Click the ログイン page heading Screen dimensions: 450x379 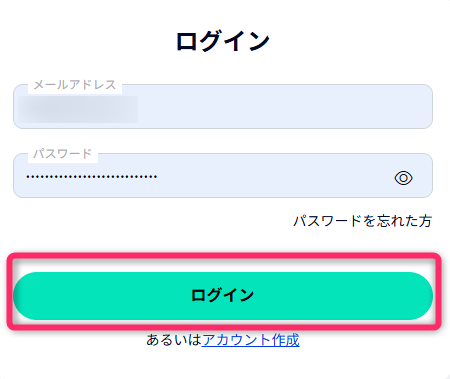(x=223, y=41)
